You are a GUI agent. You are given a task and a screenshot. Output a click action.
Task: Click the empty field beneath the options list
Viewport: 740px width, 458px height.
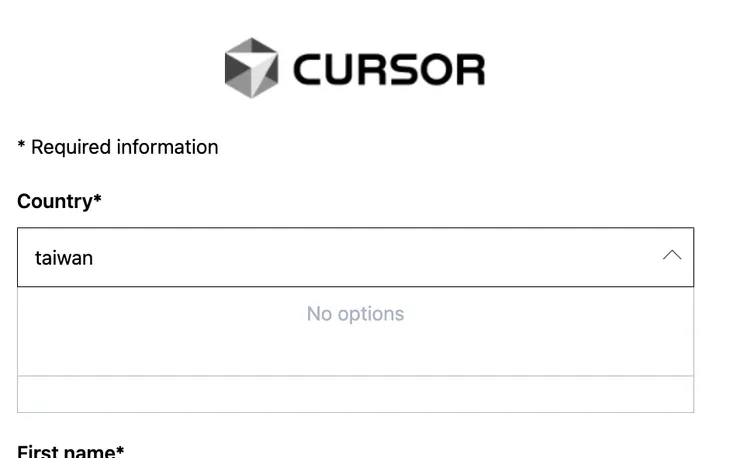tap(355, 395)
